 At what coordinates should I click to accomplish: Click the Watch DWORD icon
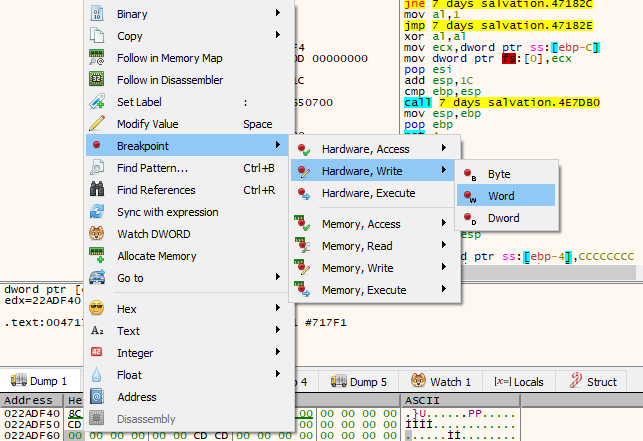click(x=97, y=234)
